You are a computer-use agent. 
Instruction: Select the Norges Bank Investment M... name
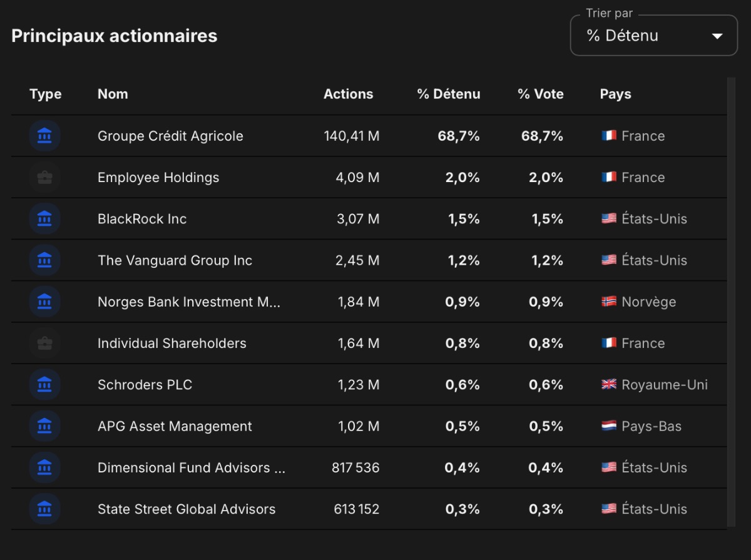[189, 302]
